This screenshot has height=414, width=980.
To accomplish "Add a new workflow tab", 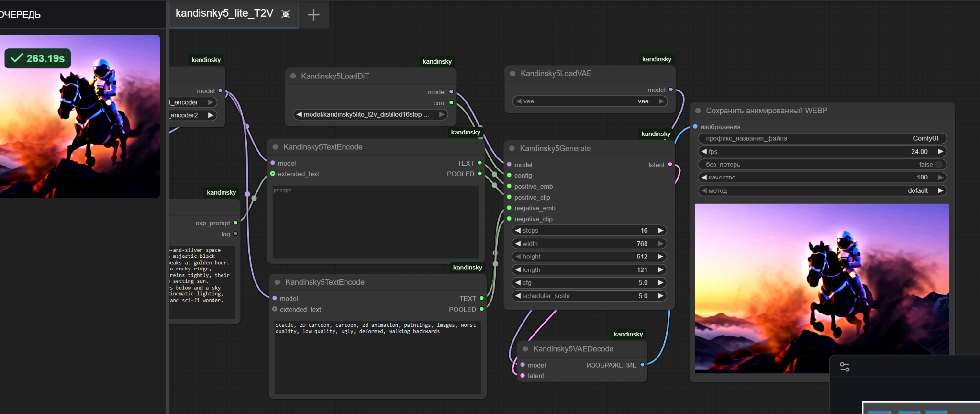I will click(313, 15).
